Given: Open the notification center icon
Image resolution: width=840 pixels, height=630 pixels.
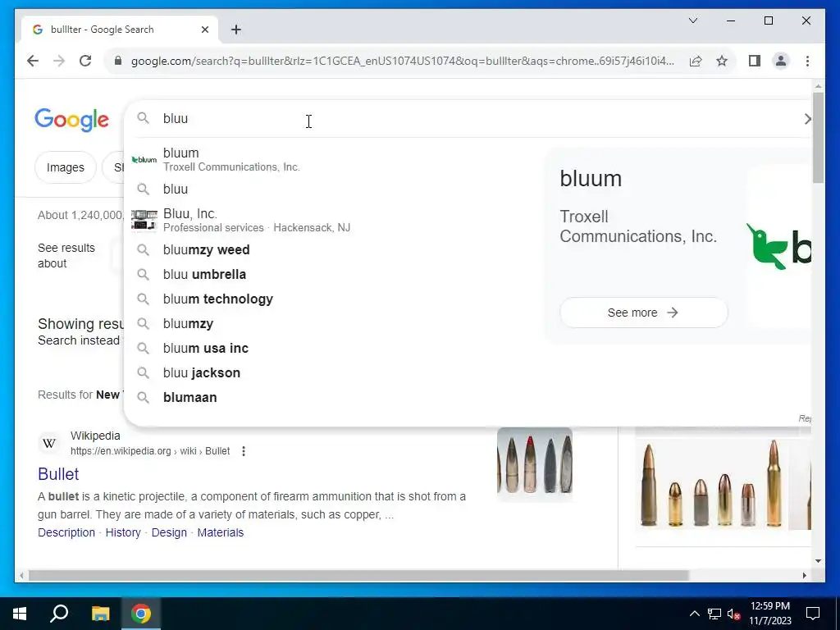Looking at the screenshot, I should pyautogui.click(x=813, y=614).
